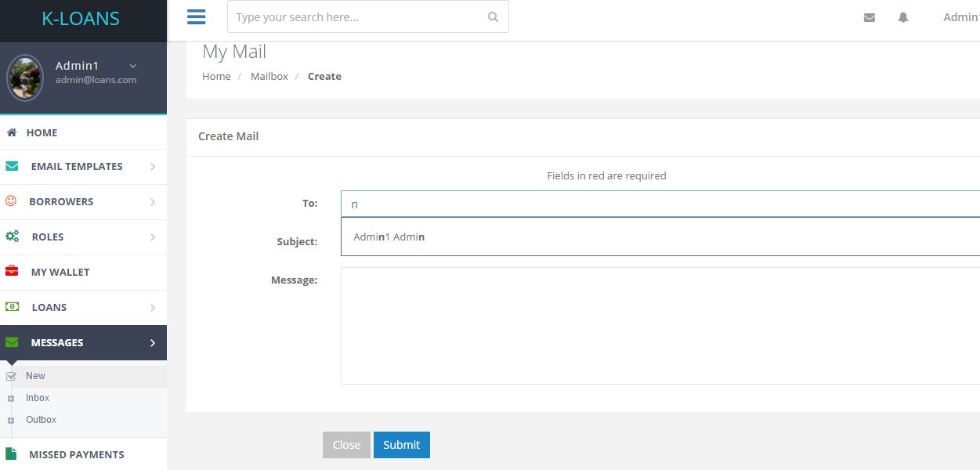The width and height of the screenshot is (980, 470).
Task: Click the Missed Payments document icon
Action: pyautogui.click(x=12, y=454)
